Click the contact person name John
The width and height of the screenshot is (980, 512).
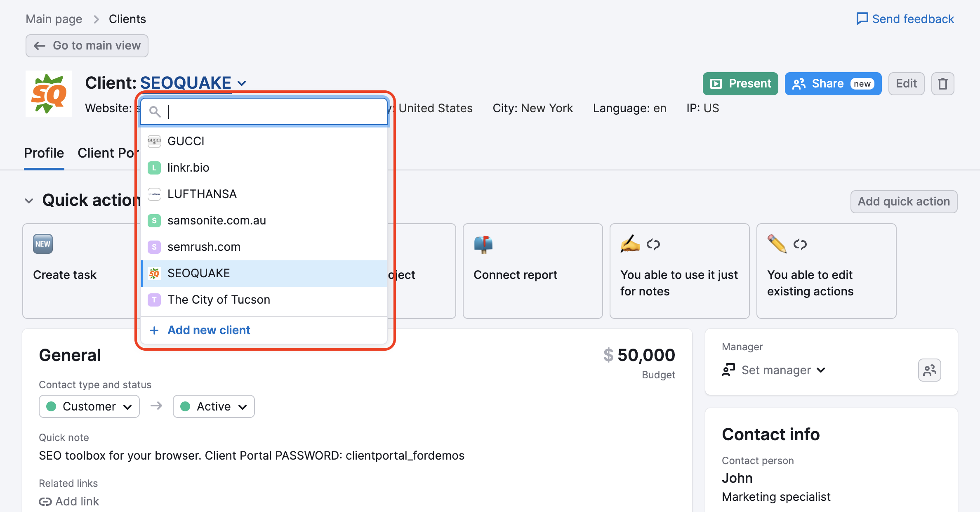coord(737,478)
